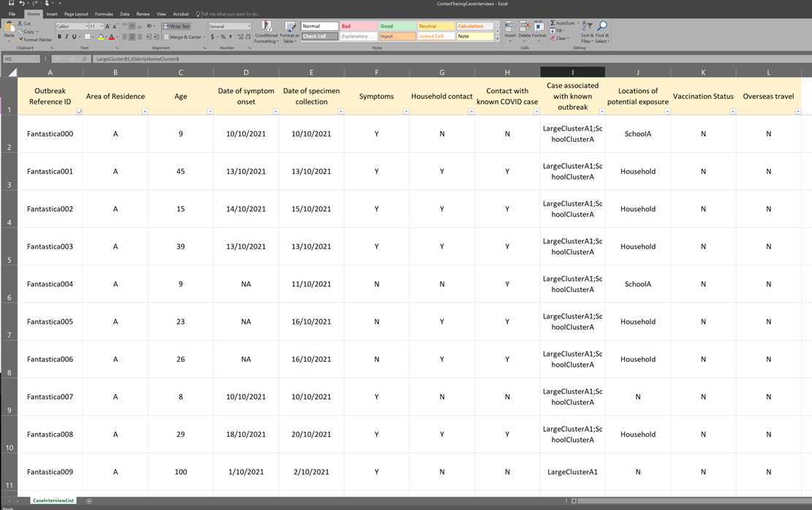Select age cell showing 100
This screenshot has height=510, width=812.
click(181, 472)
